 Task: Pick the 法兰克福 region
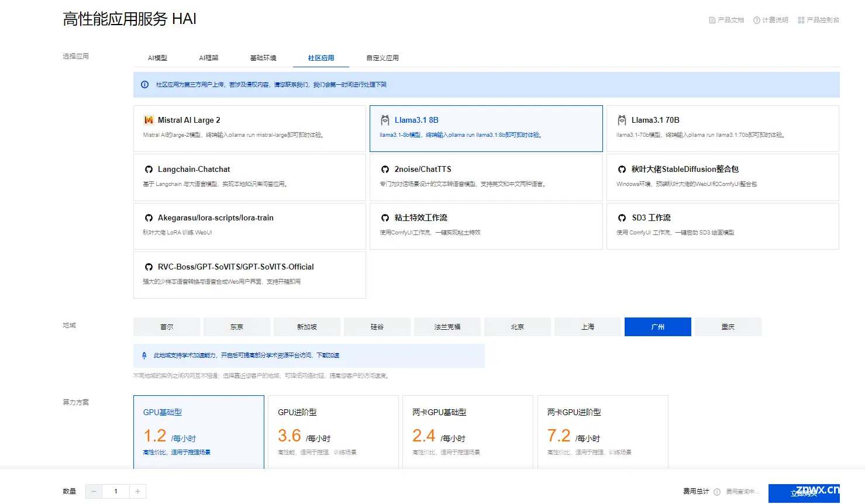point(447,327)
